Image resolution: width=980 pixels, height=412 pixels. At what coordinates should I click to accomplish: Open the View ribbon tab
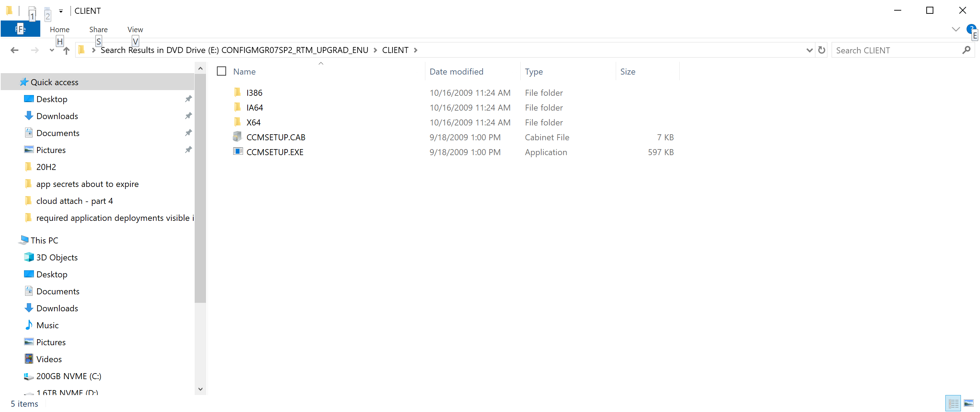pyautogui.click(x=135, y=29)
